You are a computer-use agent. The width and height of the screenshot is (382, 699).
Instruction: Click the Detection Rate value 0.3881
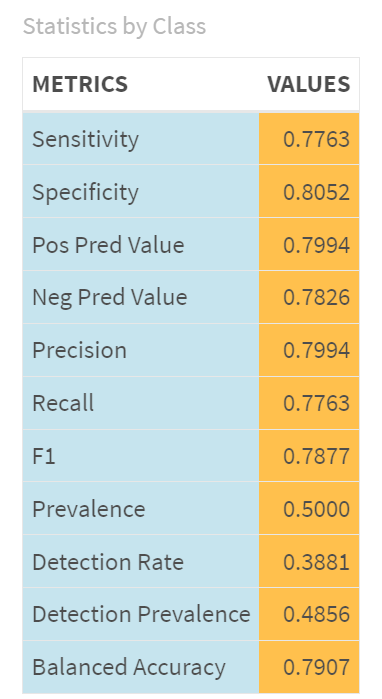click(x=316, y=562)
